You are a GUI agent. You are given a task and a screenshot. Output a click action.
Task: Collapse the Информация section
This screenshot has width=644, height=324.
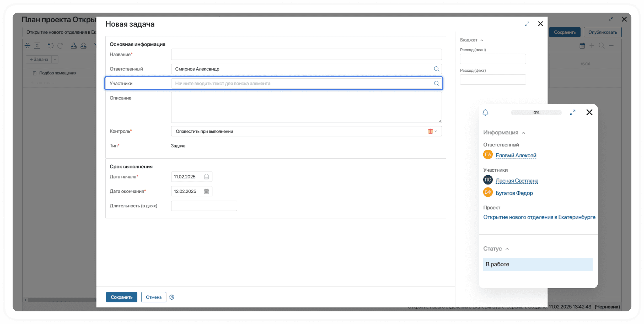point(523,133)
